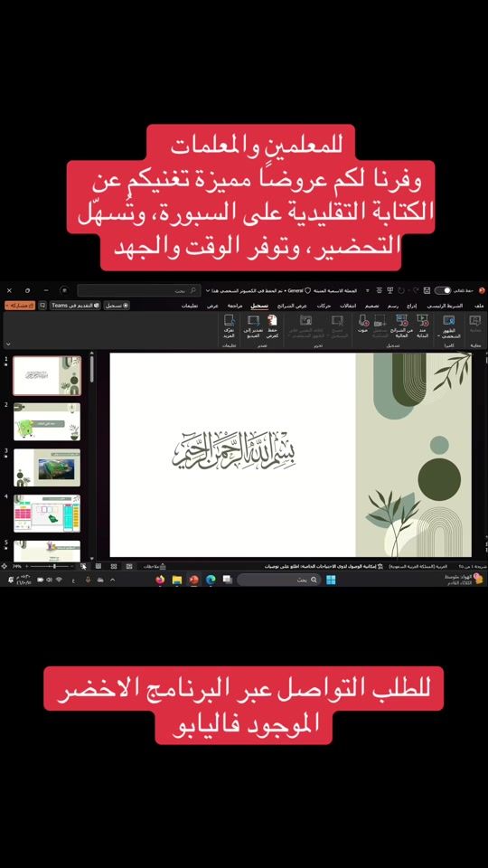
Task: Select slide 4 thumbnail
Action: pos(47,514)
